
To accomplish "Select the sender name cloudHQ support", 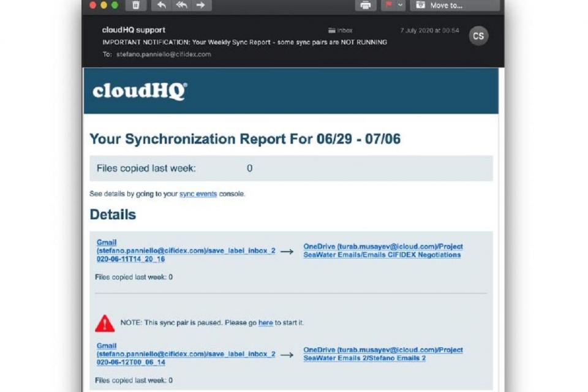I will 134,30.
